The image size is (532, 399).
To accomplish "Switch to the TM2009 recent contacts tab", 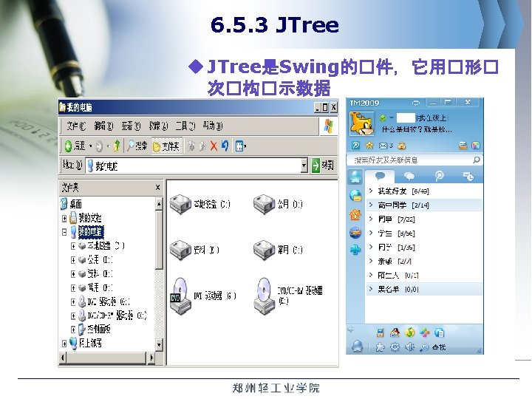I will (x=468, y=176).
